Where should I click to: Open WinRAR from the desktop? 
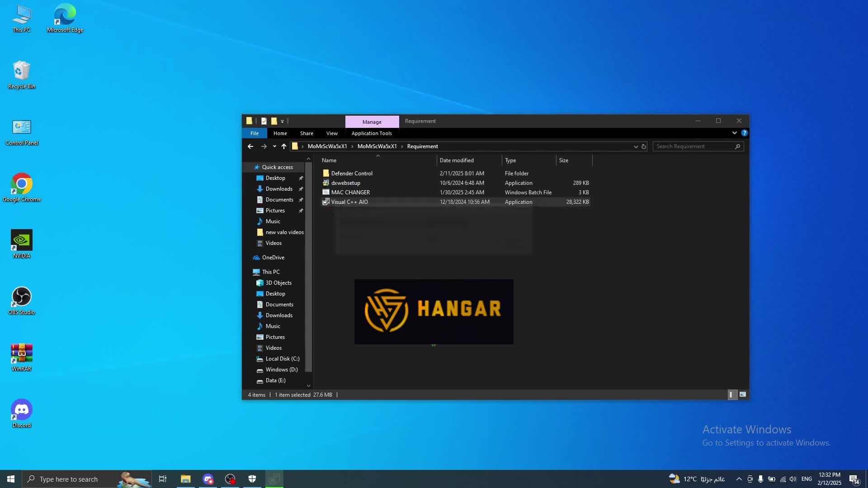(21, 355)
